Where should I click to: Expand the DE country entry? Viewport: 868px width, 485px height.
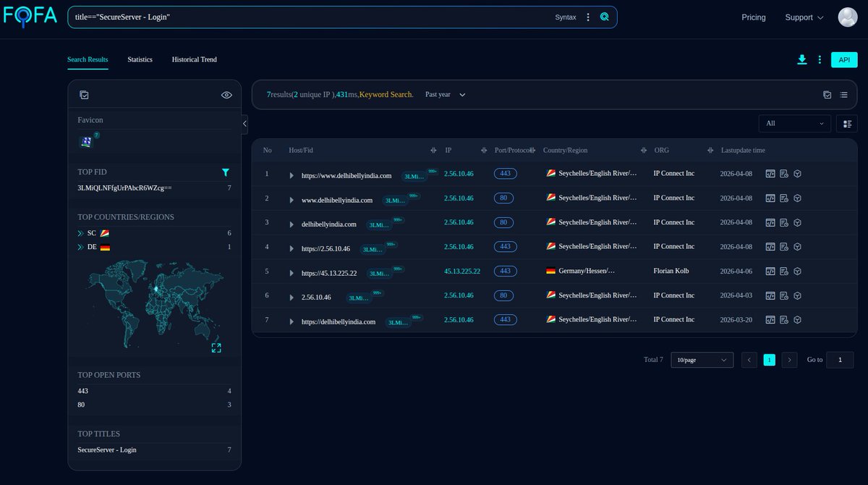80,248
